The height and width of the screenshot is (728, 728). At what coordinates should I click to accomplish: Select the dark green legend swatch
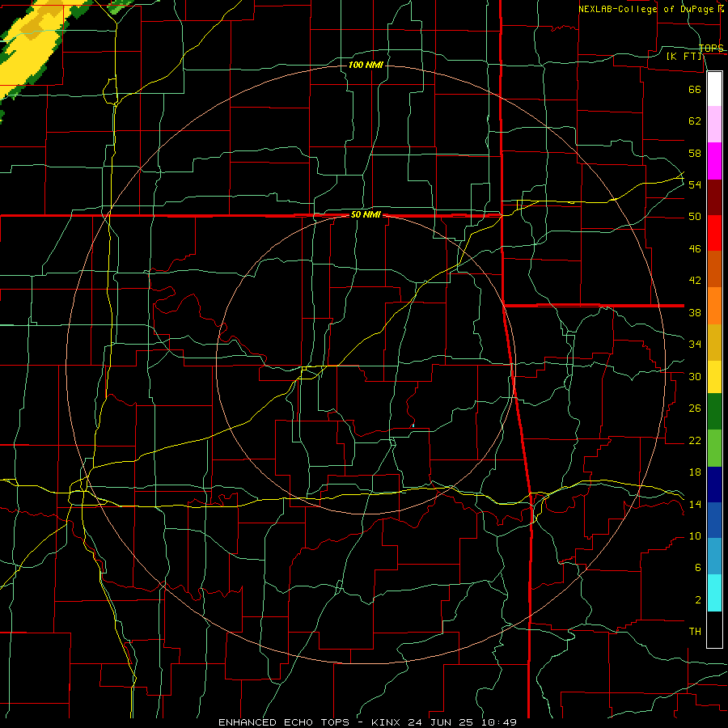pyautogui.click(x=714, y=412)
